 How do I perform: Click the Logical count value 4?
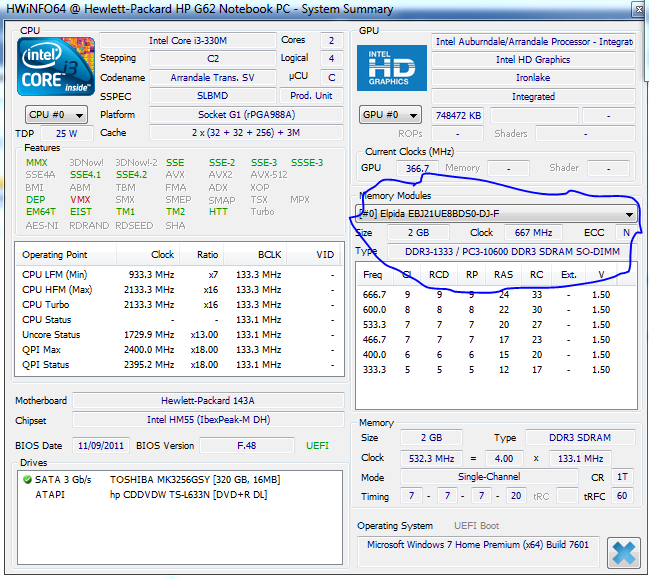tap(332, 58)
